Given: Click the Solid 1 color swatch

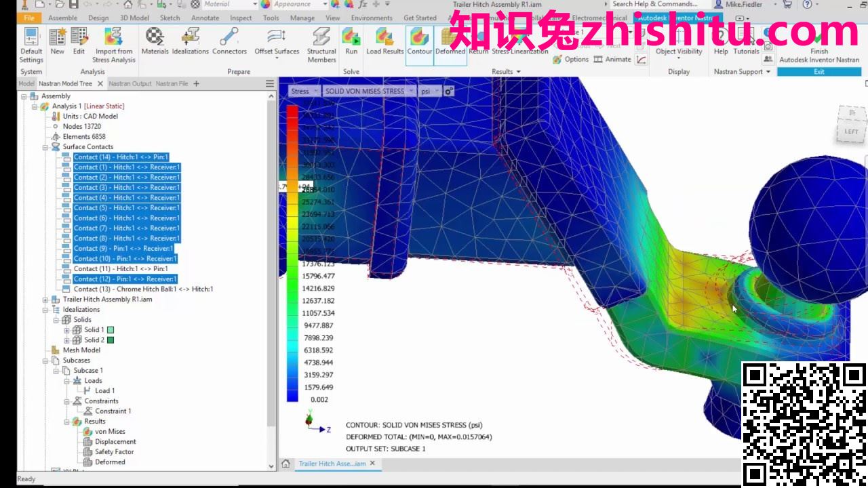Looking at the screenshot, I should 111,330.
